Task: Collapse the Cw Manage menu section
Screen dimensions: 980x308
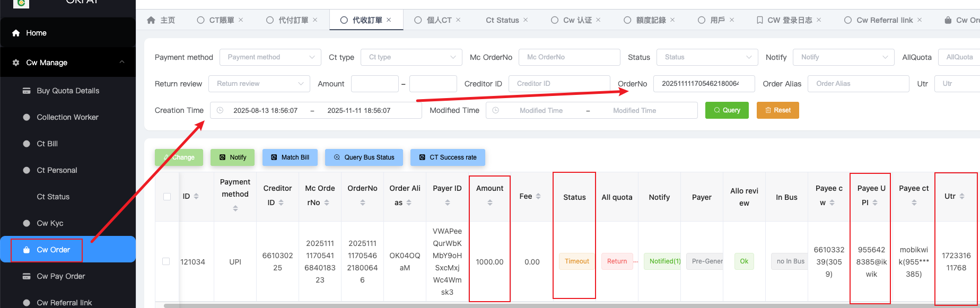Action: point(122,62)
